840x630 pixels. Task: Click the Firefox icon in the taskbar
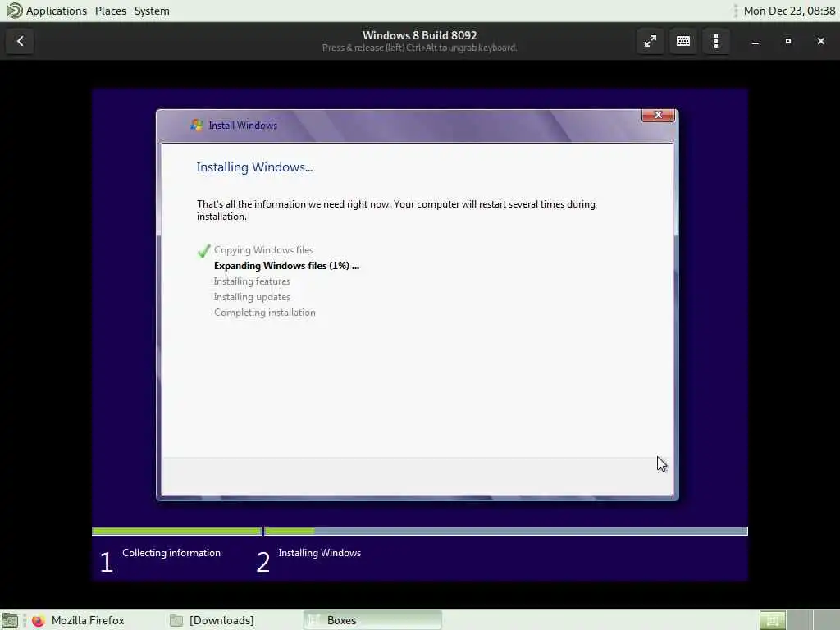[38, 620]
